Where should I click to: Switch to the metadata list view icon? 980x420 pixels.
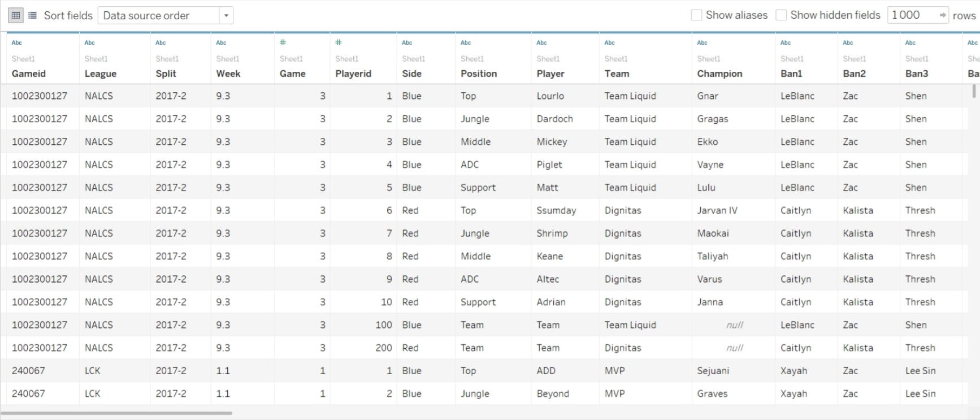(x=33, y=15)
